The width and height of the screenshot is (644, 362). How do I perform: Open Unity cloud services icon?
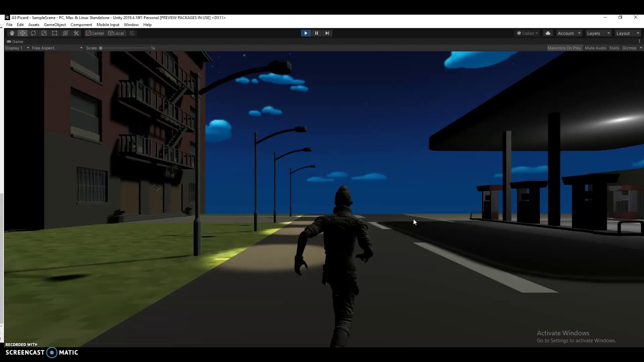(x=548, y=33)
